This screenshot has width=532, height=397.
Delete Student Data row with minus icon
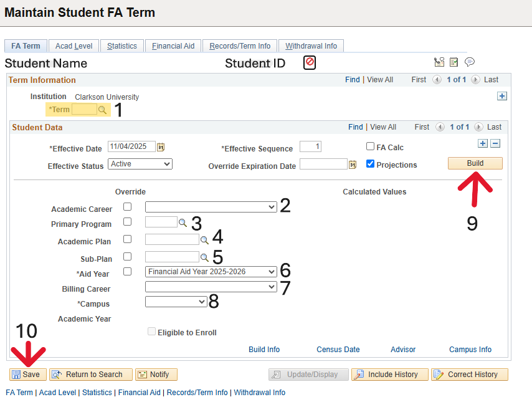pos(495,143)
